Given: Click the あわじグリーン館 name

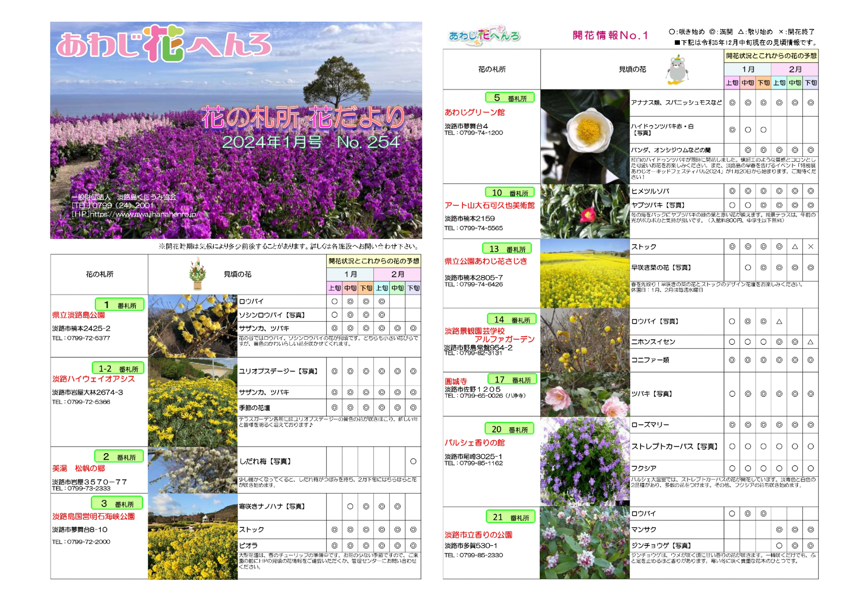Looking at the screenshot, I should click(x=475, y=112).
